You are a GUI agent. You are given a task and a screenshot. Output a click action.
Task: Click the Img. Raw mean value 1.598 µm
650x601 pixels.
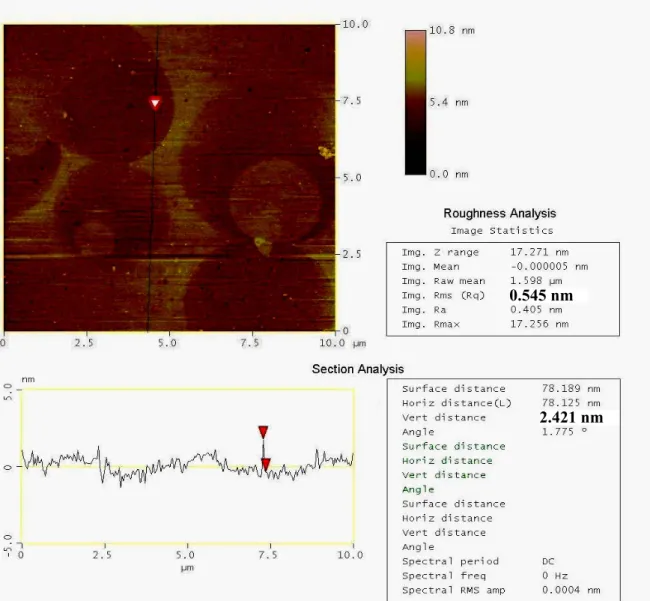pos(536,281)
